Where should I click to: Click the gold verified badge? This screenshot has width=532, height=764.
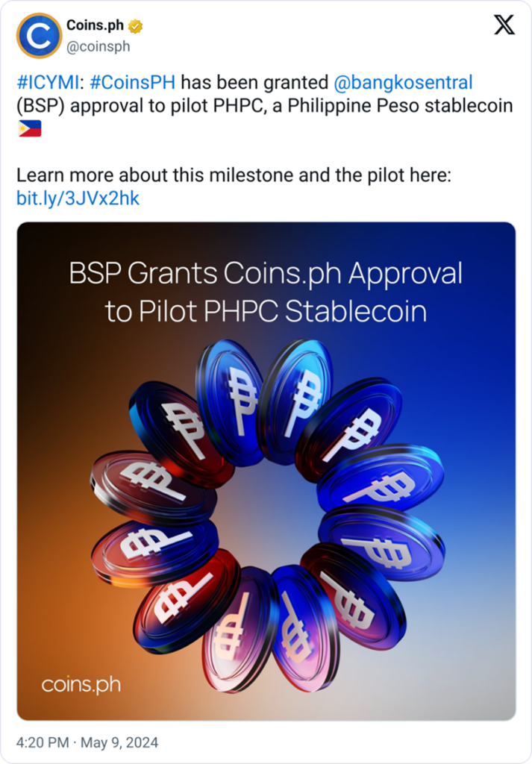[135, 27]
